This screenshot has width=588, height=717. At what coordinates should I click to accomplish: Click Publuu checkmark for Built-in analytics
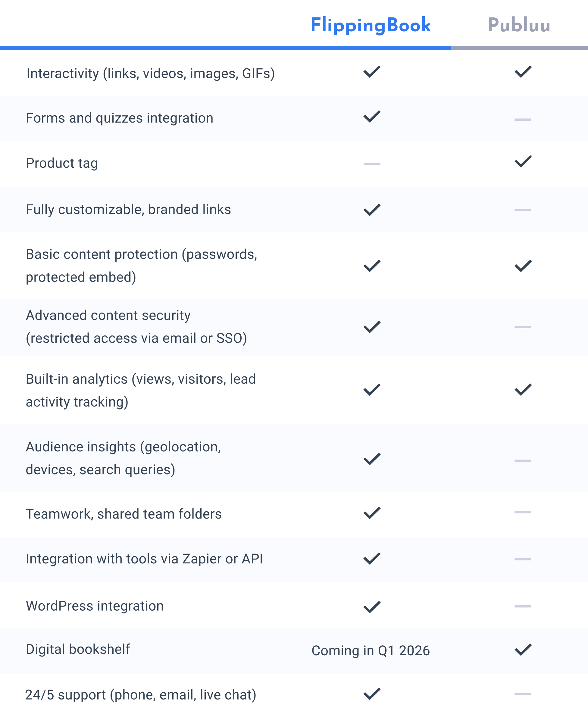click(x=523, y=390)
